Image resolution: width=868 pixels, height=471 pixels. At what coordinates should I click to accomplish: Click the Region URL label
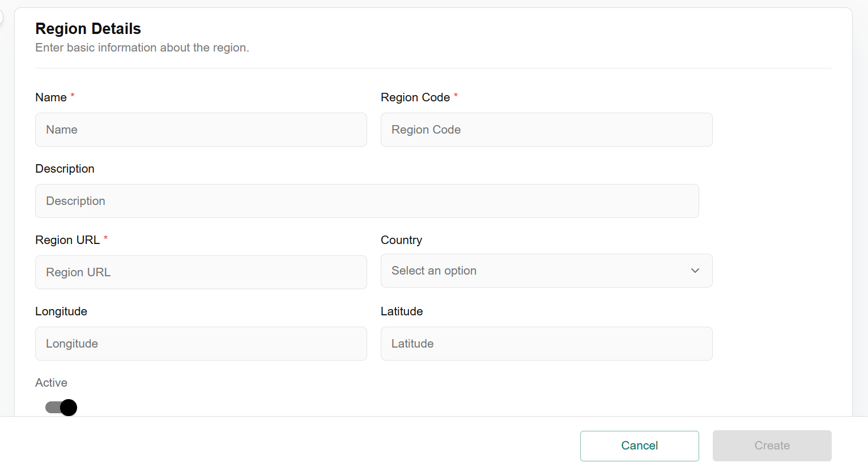67,240
